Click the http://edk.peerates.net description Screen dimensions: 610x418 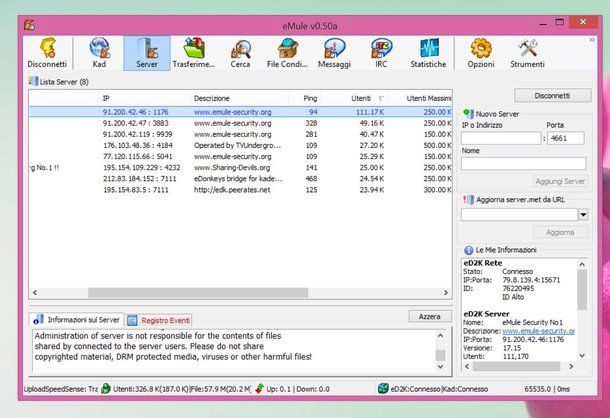(x=232, y=190)
